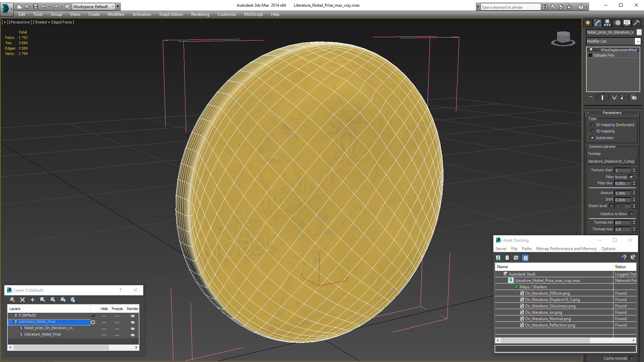
Task: Collapse the Parameters rollout
Action: [x=611, y=113]
